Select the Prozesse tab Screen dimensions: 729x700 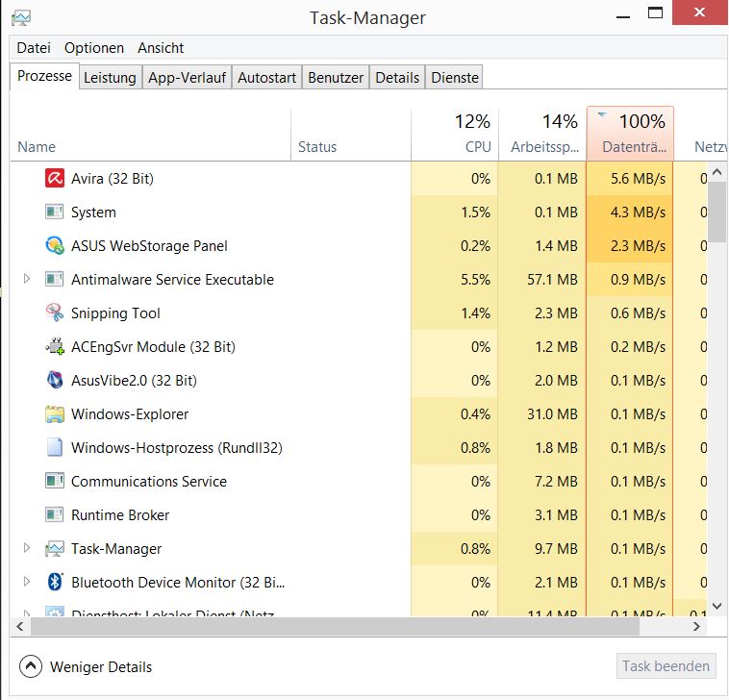(x=44, y=76)
